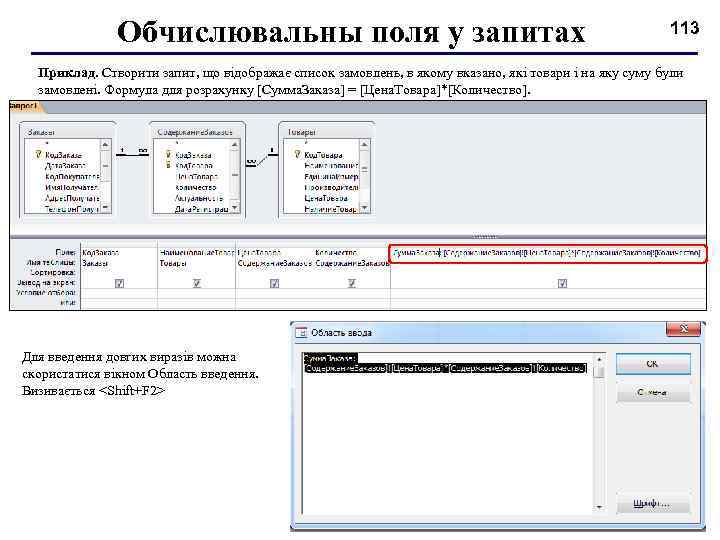Select the ДатаЗаказа field in the Заказы table
The height and width of the screenshot is (540, 720).
[66, 166]
